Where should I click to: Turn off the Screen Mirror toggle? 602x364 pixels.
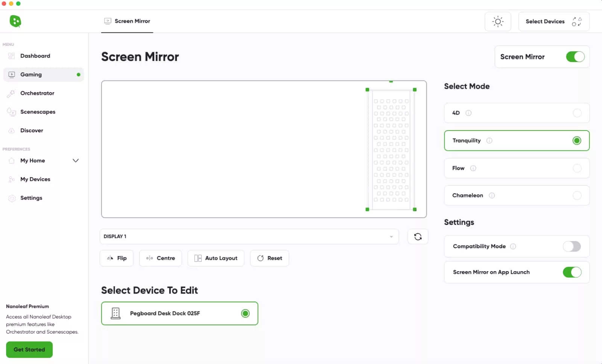pos(575,57)
